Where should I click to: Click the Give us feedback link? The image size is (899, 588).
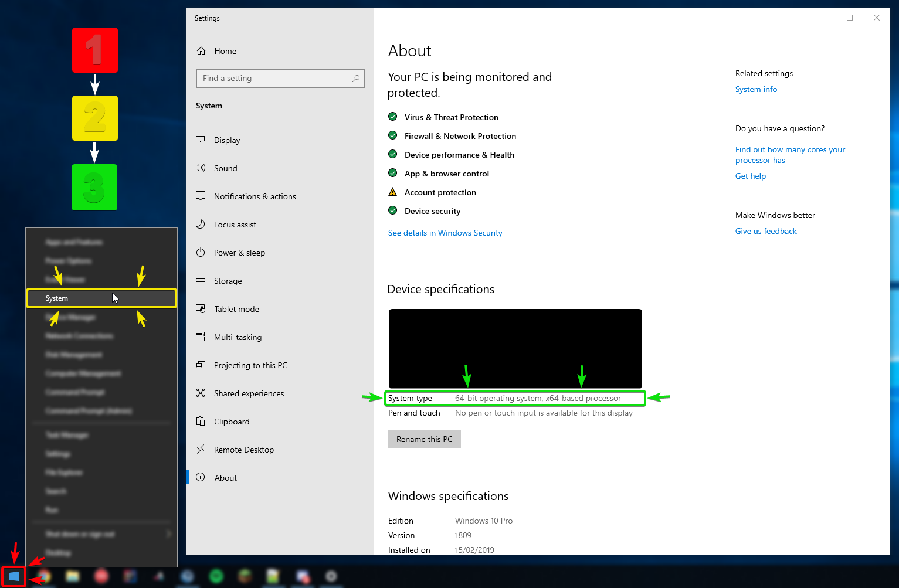[766, 231]
